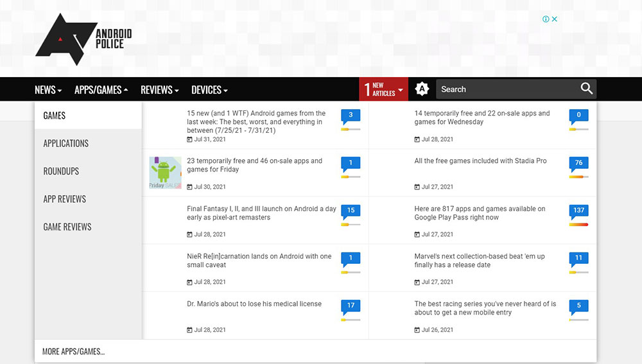Select Game Reviews in the side menu
The image size is (642, 364).
67,227
